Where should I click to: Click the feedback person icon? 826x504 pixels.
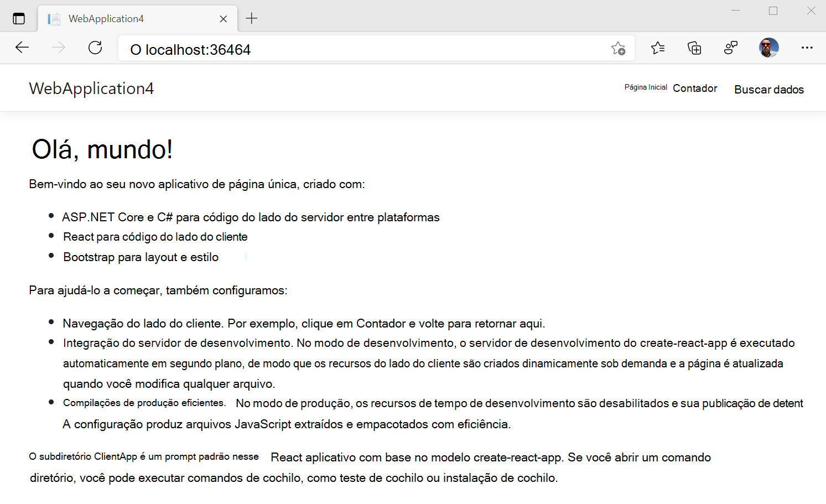click(x=731, y=48)
